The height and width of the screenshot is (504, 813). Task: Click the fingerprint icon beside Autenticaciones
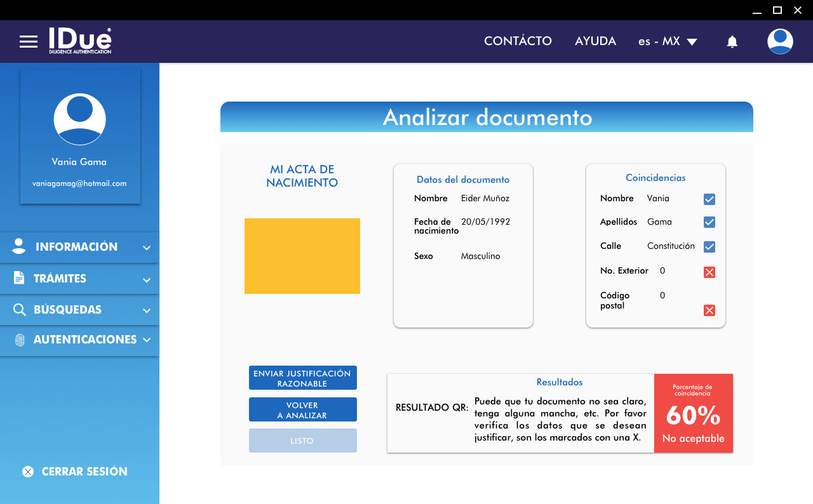point(20,340)
